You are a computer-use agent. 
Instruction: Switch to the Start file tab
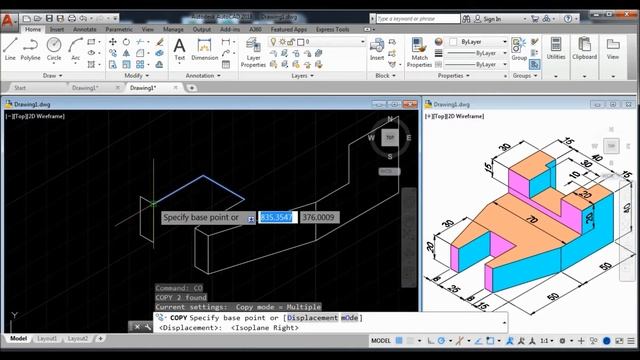coord(20,88)
